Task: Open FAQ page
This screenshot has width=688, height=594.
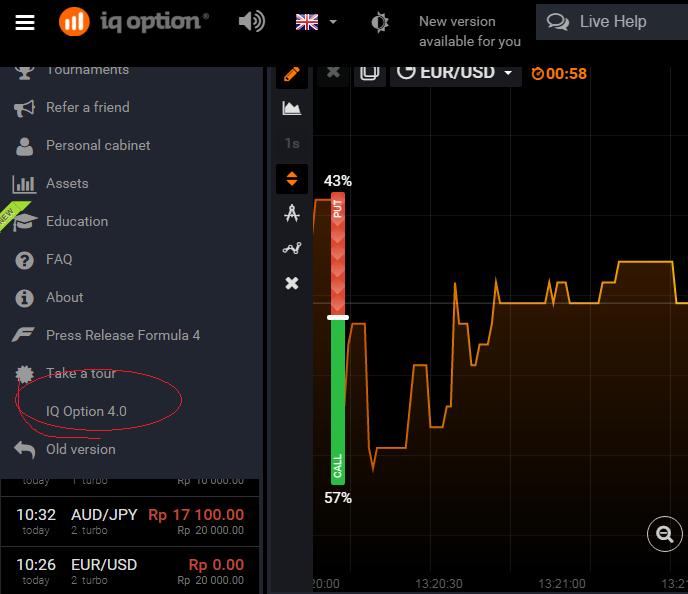Action: 59,259
